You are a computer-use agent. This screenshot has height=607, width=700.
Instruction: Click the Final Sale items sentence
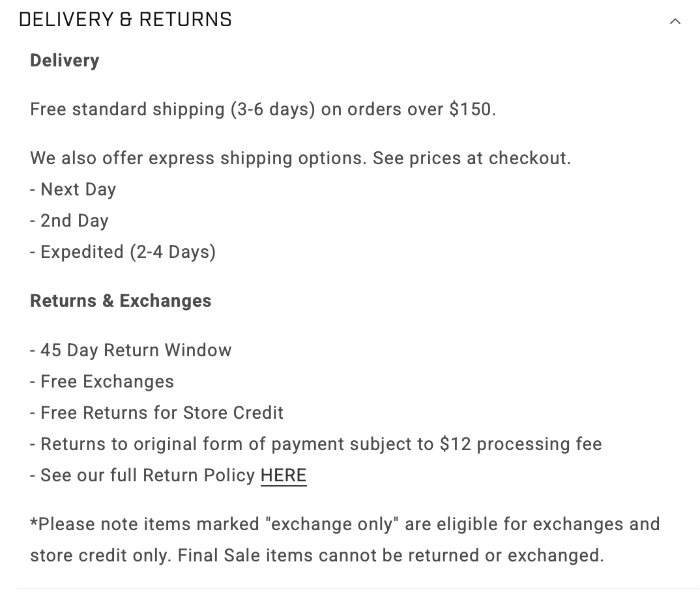click(x=390, y=556)
